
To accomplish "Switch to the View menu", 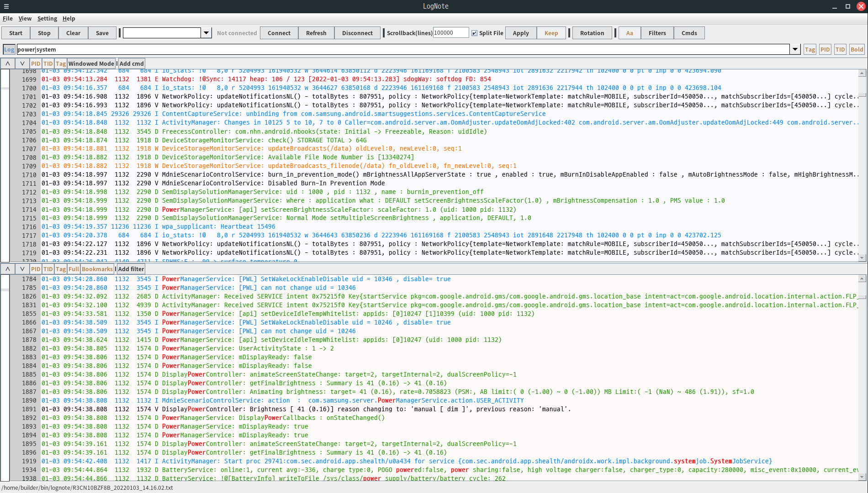I will click(25, 19).
